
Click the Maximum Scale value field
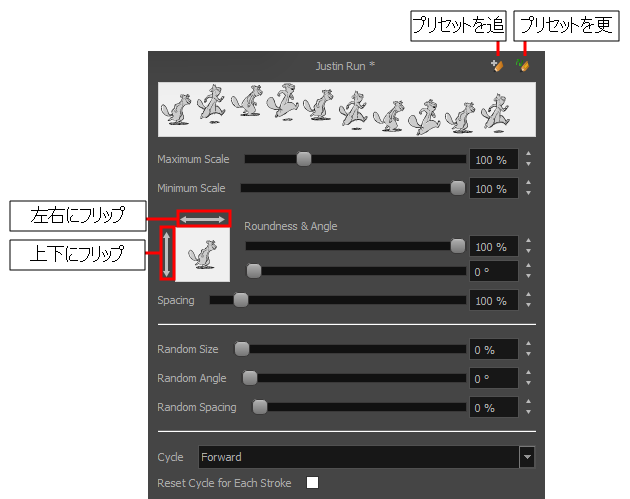click(494, 160)
